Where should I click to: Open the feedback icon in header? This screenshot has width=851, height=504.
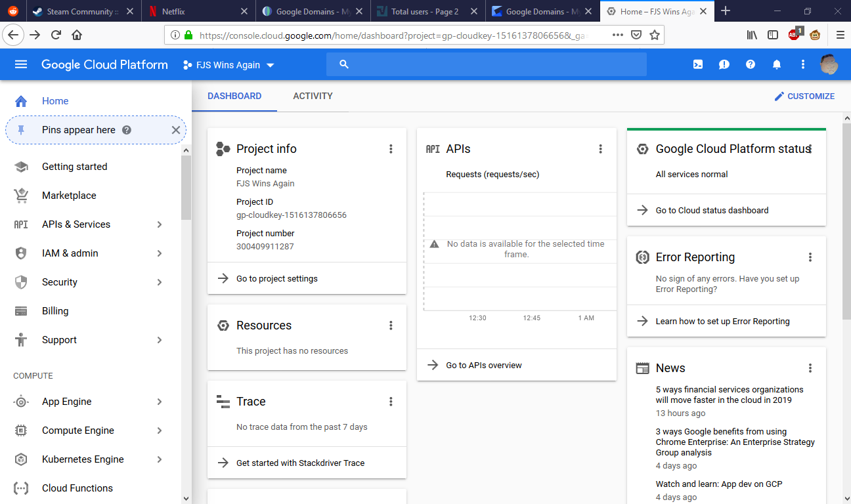(x=724, y=64)
